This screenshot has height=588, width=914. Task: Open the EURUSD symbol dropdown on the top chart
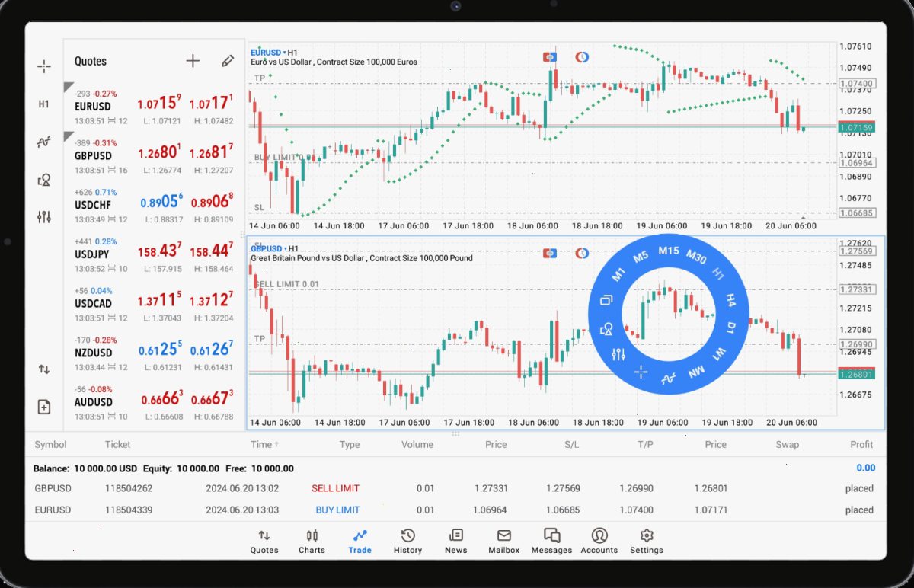pos(267,52)
